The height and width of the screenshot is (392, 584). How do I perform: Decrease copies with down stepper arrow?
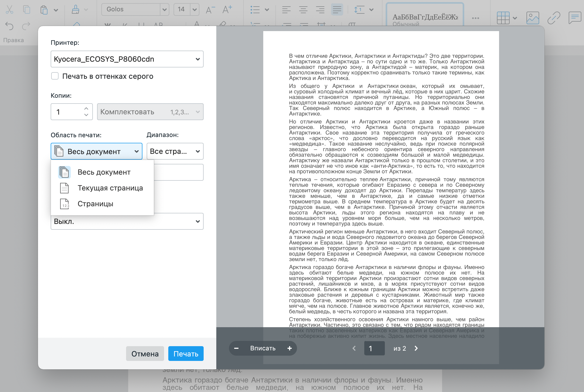pyautogui.click(x=86, y=115)
